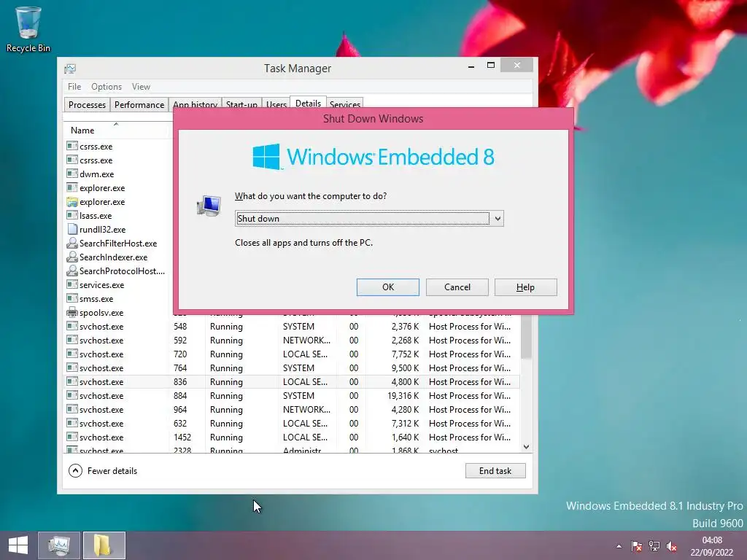Select the rundll32.exe process icon
The height and width of the screenshot is (560, 747).
point(72,229)
